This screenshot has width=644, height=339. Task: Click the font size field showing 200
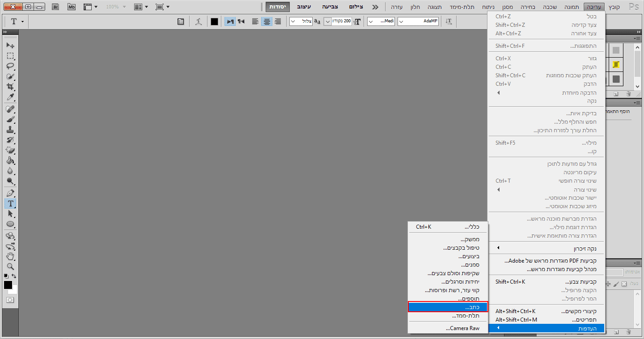point(342,21)
